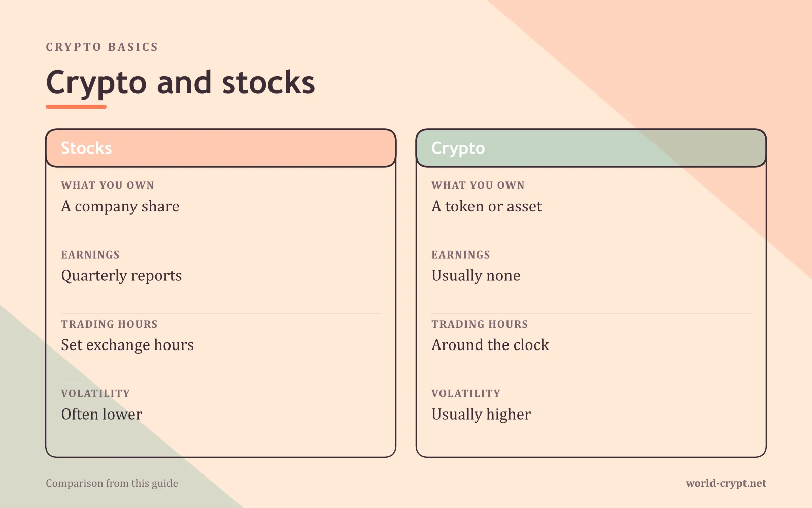Select "Set exchange hours" entry
This screenshot has width=812, height=508.
127,345
